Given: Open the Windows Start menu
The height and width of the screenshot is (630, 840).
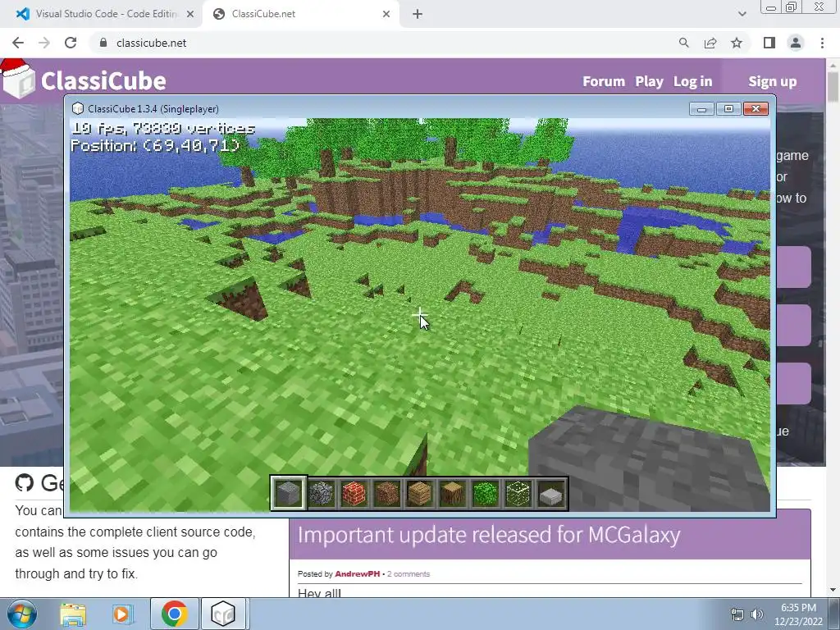Looking at the screenshot, I should [x=21, y=614].
